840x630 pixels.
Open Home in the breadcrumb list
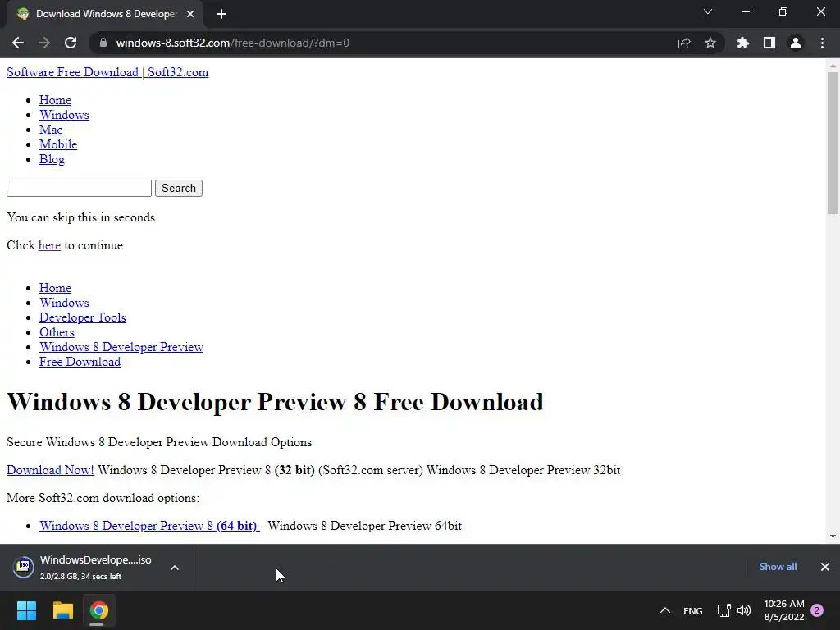[x=55, y=288]
